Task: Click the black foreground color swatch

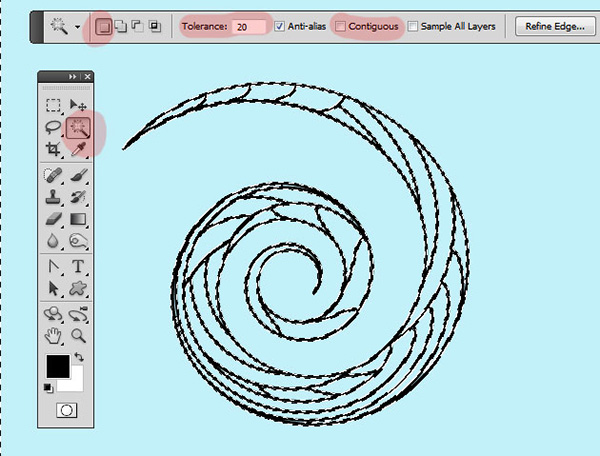Action: pos(58,366)
